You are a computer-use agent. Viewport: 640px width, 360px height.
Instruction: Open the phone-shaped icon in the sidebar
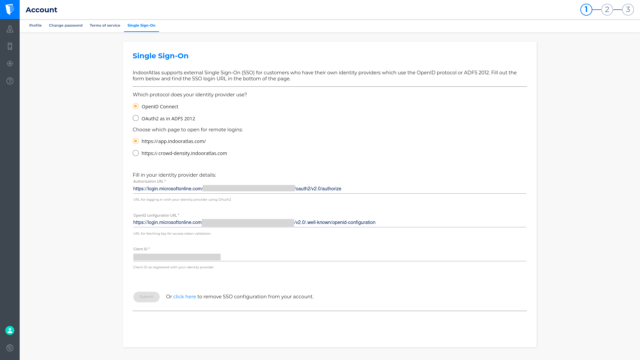10,46
